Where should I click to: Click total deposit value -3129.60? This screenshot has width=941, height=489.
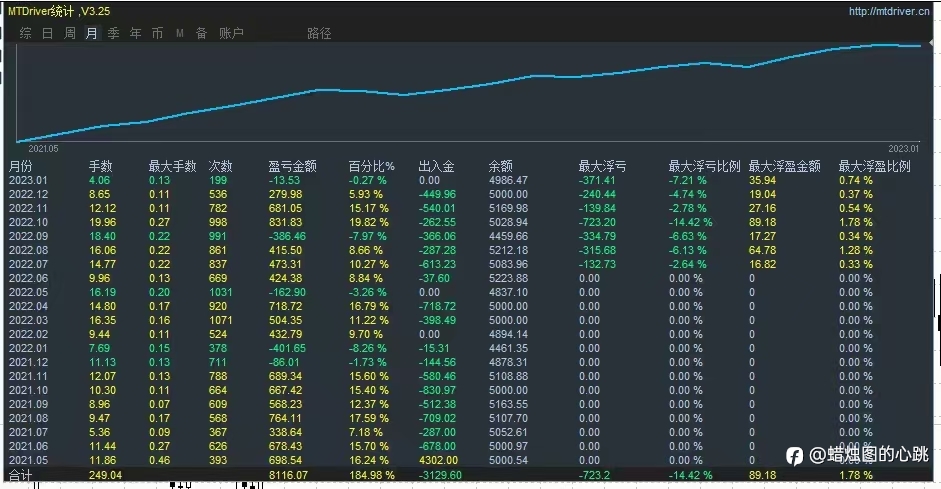pos(440,475)
